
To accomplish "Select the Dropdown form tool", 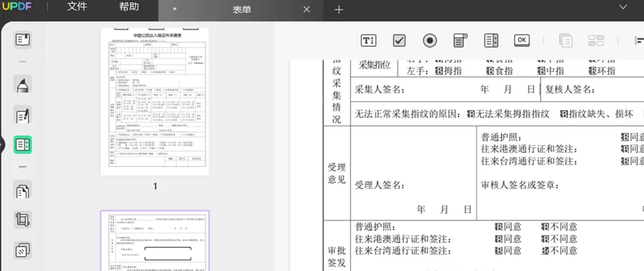I will pos(460,40).
